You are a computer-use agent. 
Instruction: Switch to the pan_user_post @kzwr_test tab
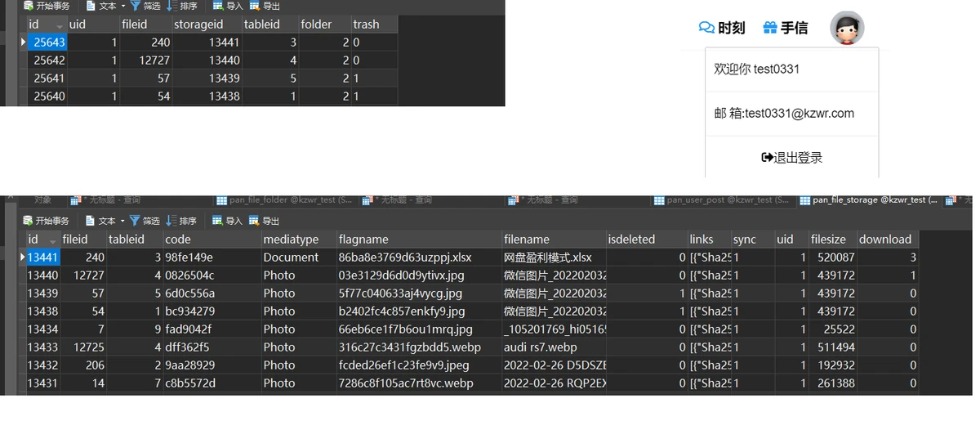(x=721, y=200)
